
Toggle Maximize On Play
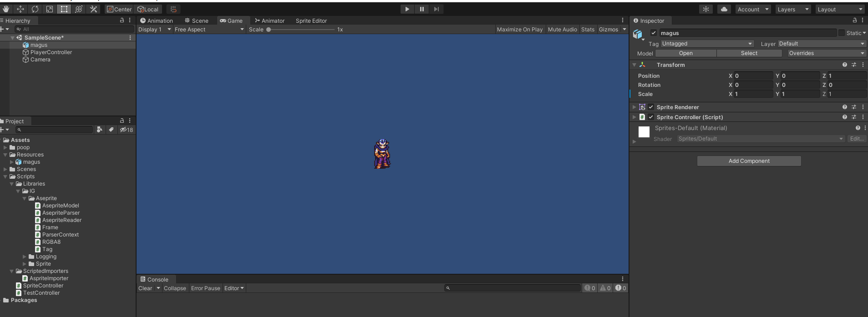tap(520, 30)
